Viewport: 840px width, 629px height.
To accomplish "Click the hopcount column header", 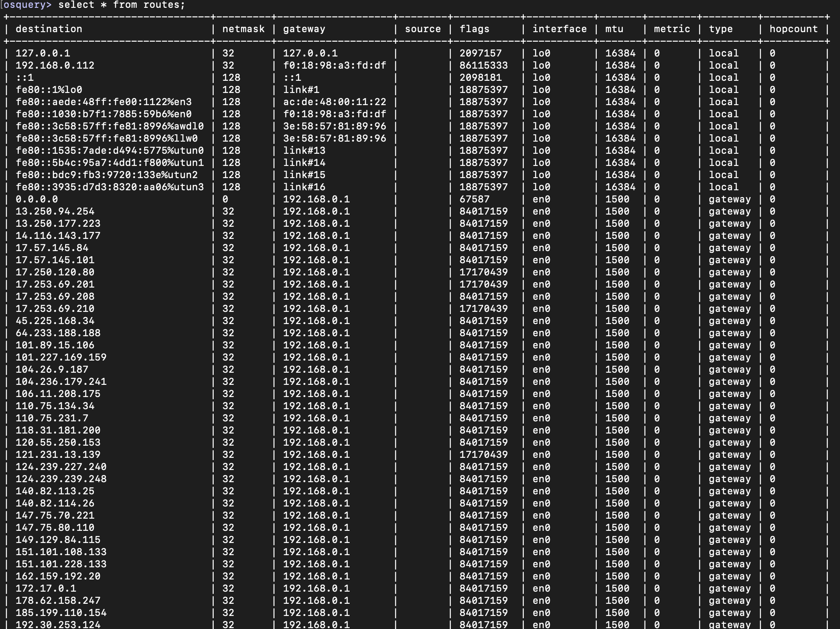I will pyautogui.click(x=794, y=29).
